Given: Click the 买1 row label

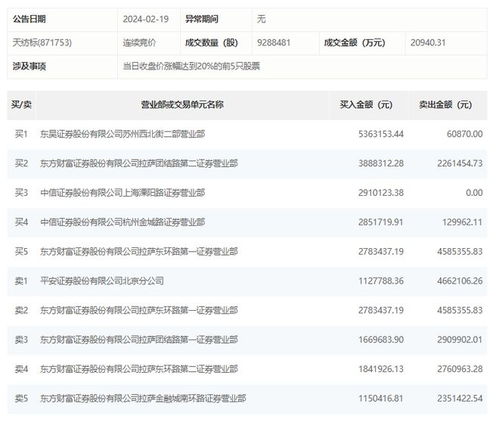Looking at the screenshot, I should pyautogui.click(x=21, y=134).
